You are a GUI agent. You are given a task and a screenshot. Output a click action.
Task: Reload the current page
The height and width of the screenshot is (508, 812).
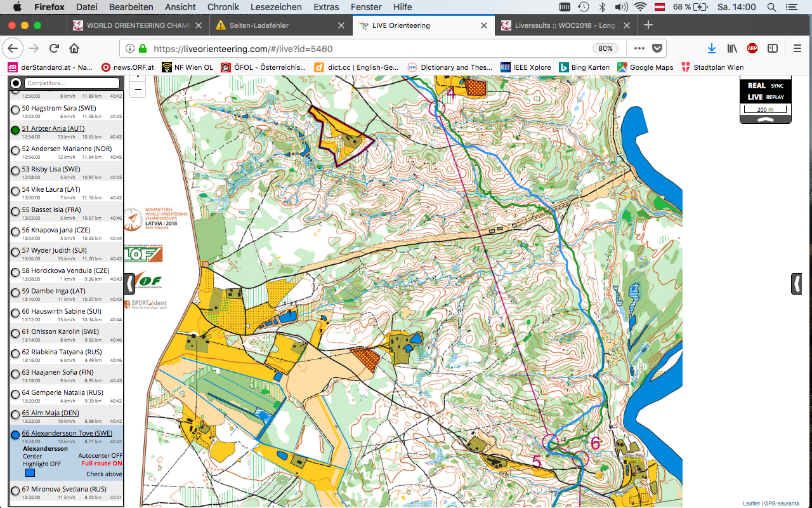pos(54,48)
